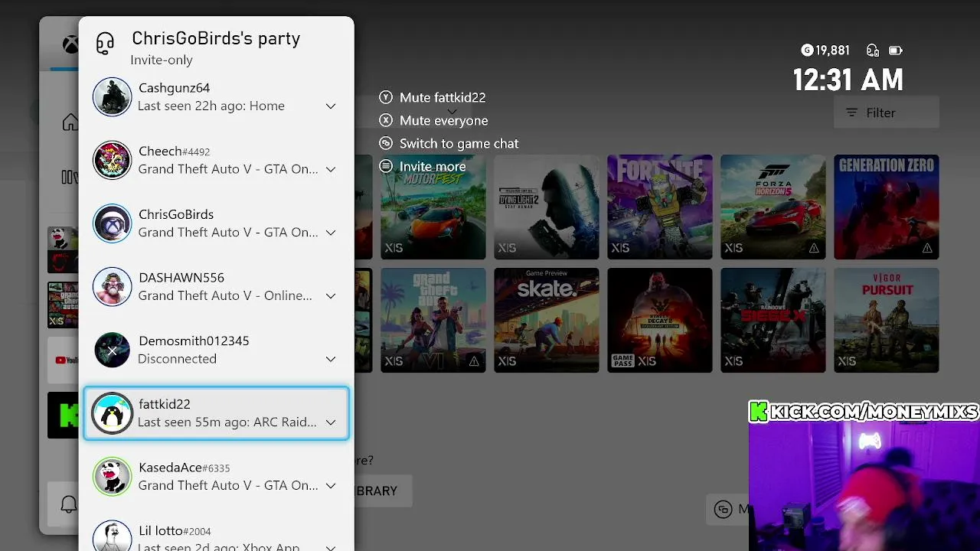Expand Cashgunz64 options chevron

click(x=331, y=106)
